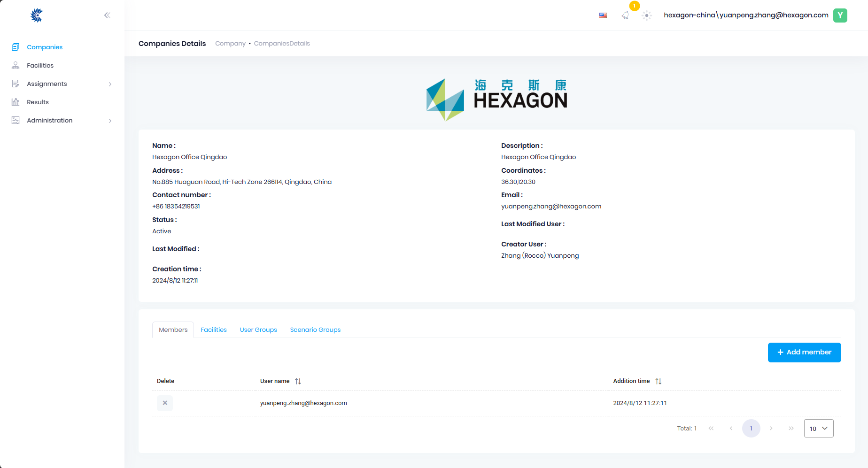Open the notifications bell
The height and width of the screenshot is (468, 868).
625,15
